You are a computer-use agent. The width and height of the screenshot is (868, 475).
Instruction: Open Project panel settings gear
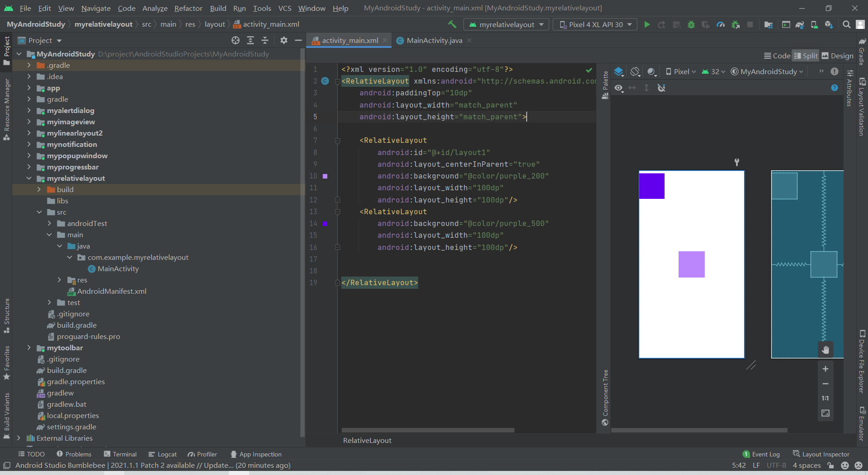tap(283, 40)
